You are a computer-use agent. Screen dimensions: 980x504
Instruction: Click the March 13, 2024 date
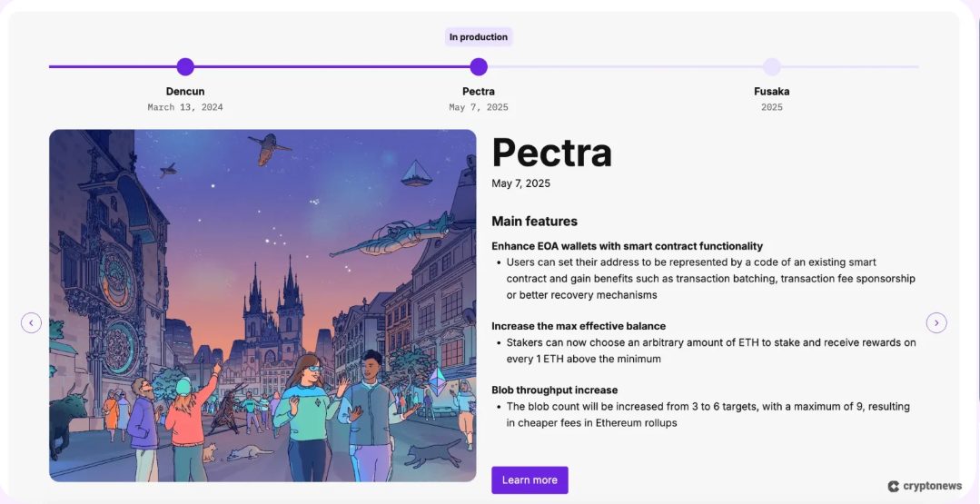[x=185, y=107]
